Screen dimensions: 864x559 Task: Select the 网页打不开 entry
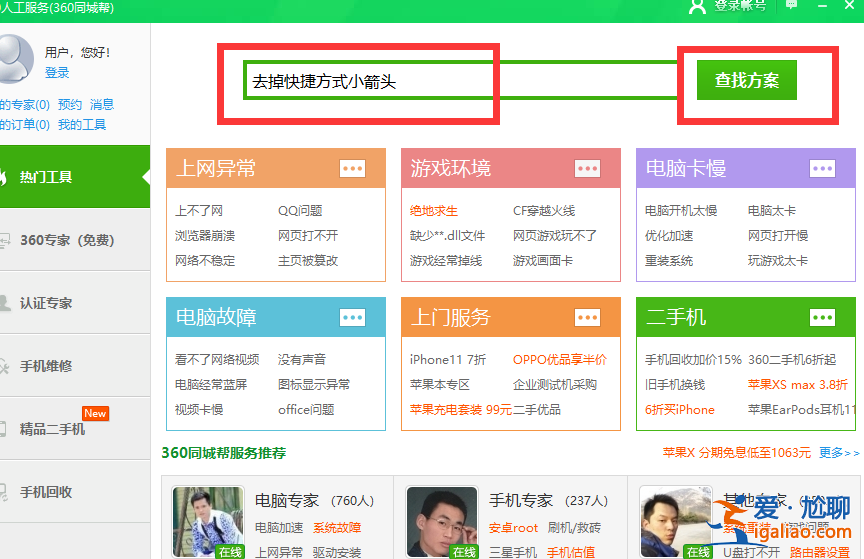pyautogui.click(x=308, y=235)
